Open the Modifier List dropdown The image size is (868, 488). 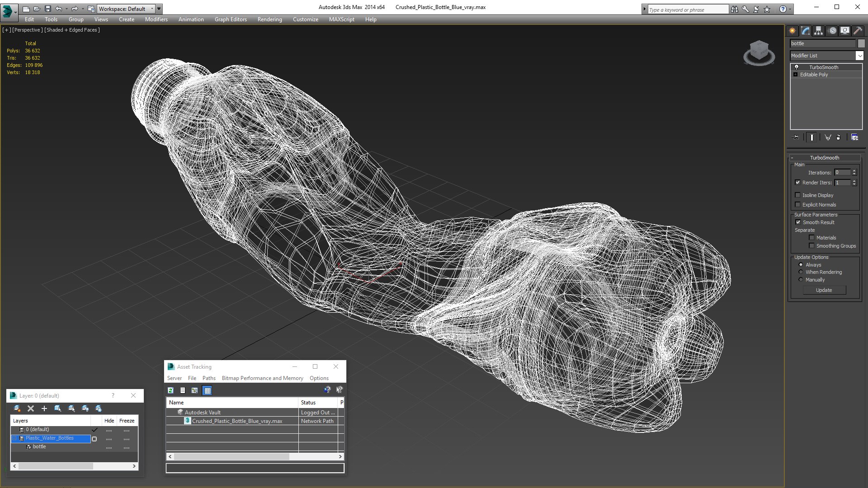(859, 56)
